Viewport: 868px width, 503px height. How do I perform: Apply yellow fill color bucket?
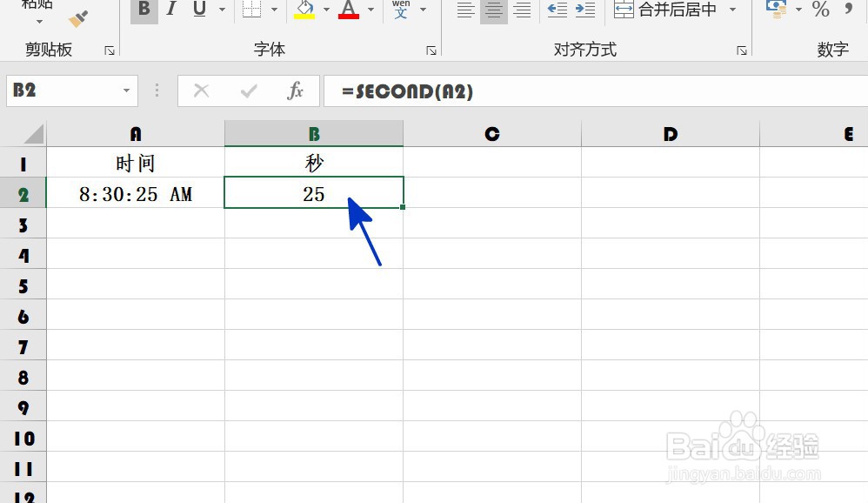point(304,10)
